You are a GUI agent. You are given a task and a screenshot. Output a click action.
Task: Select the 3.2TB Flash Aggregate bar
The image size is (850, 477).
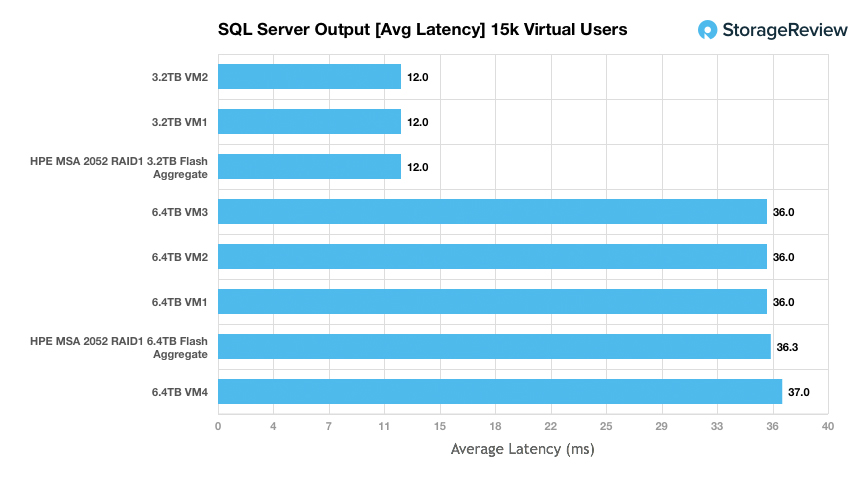(x=310, y=166)
